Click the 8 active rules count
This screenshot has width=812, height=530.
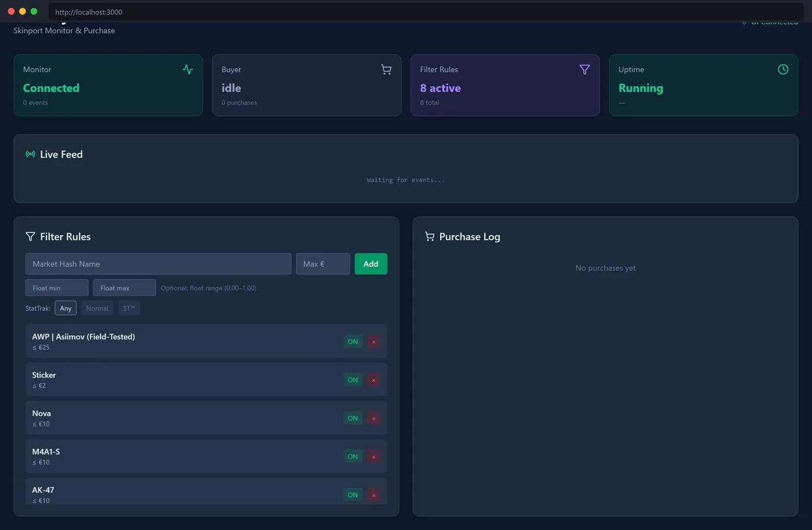click(440, 88)
